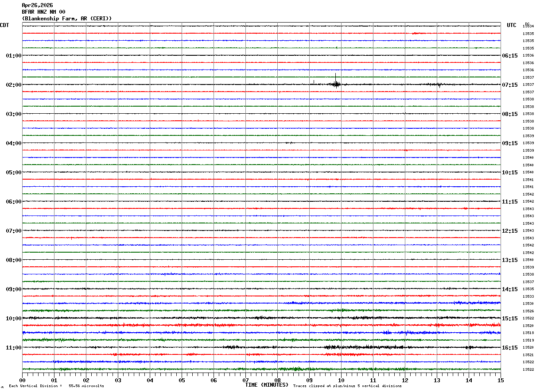Image resolution: width=536 pixels, height=392 pixels.
Task: Click minute 11 on the time axis
Action: pos(373,380)
